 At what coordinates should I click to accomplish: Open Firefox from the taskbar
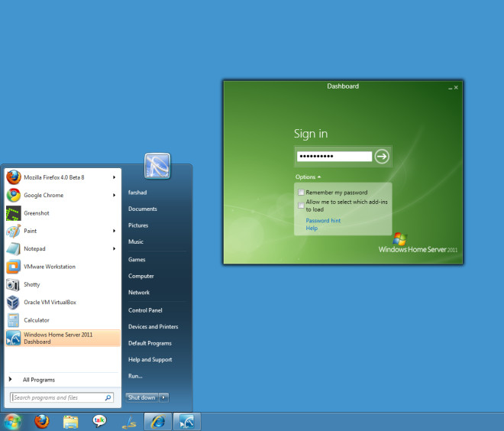(x=42, y=422)
